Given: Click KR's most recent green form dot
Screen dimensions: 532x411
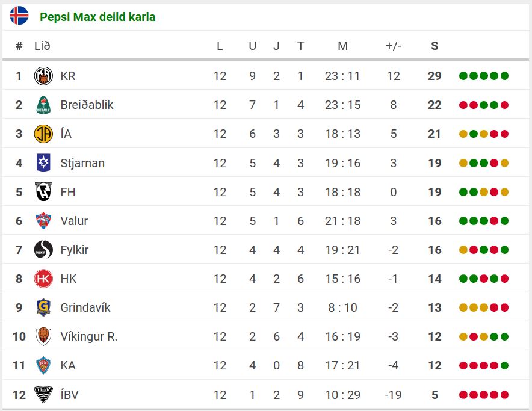Looking at the screenshot, I should pyautogui.click(x=504, y=76).
